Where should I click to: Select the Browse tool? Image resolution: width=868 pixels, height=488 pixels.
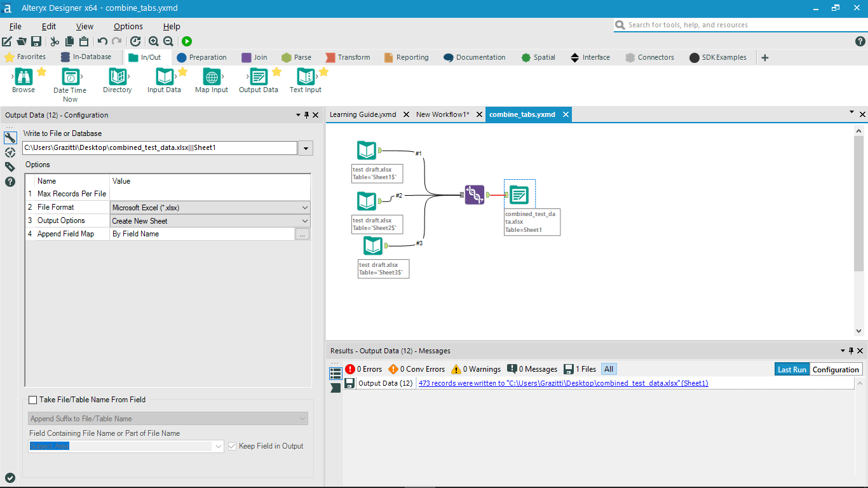pos(23,79)
